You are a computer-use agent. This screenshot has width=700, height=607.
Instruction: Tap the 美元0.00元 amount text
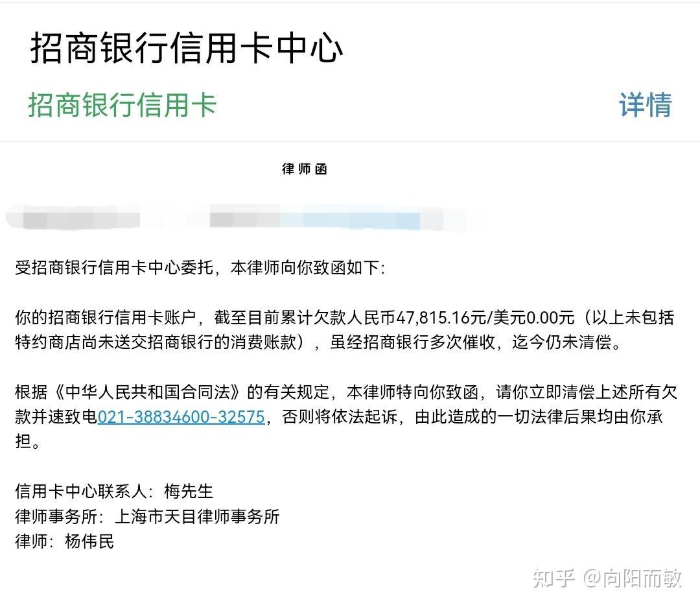[534, 317]
